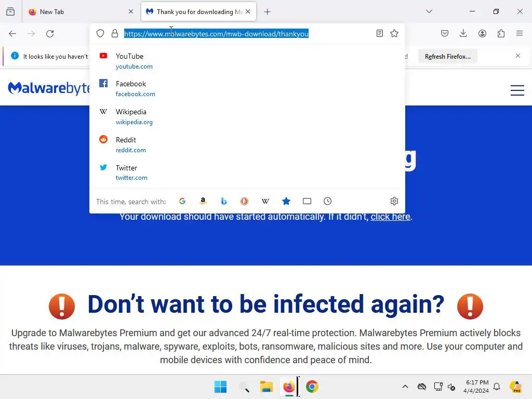Image resolution: width=532 pixels, height=399 pixels.
Task: Search this time with DuckDuckGo
Action: [x=244, y=201]
